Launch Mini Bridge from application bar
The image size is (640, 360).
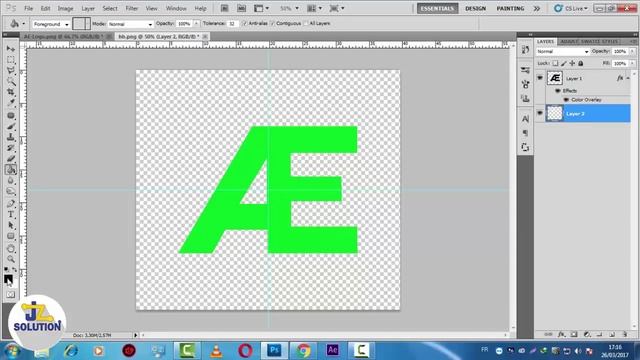(242, 8)
